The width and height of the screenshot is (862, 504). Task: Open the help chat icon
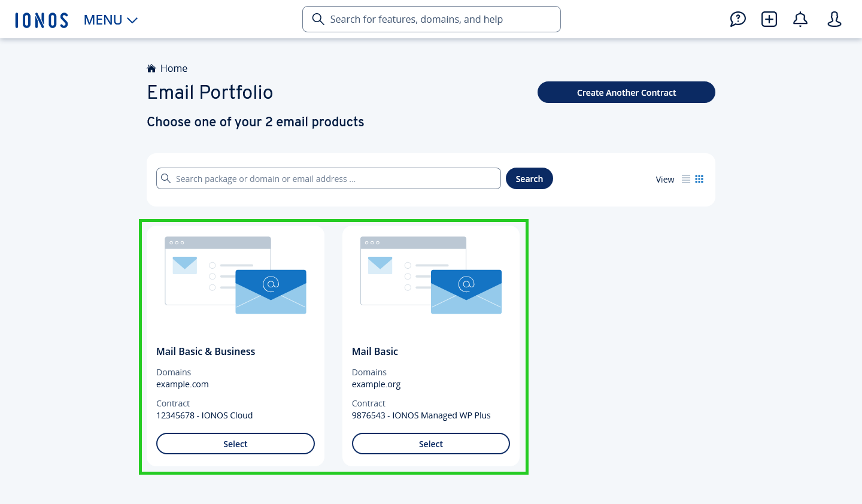[737, 19]
